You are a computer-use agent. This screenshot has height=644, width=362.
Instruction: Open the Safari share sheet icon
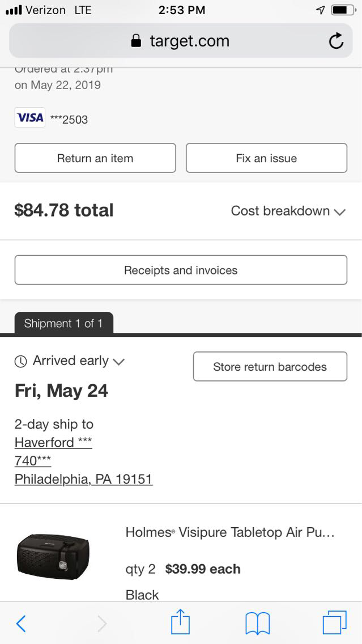click(x=180, y=622)
